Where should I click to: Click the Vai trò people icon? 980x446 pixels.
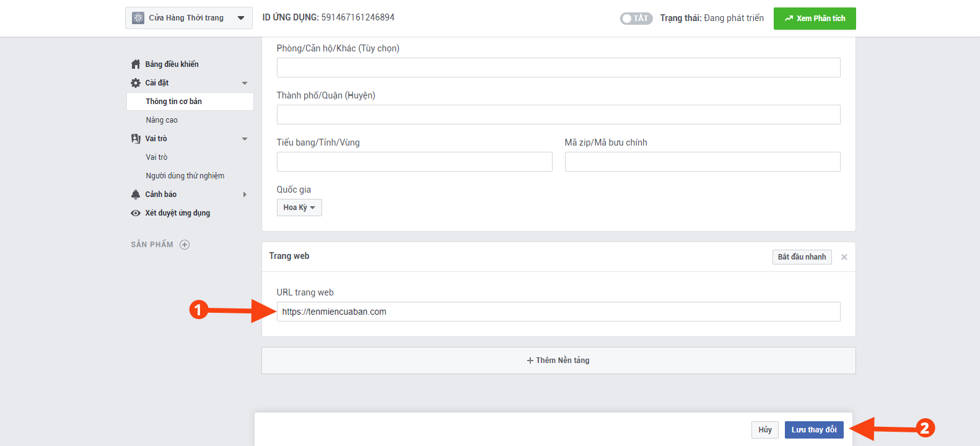point(136,139)
